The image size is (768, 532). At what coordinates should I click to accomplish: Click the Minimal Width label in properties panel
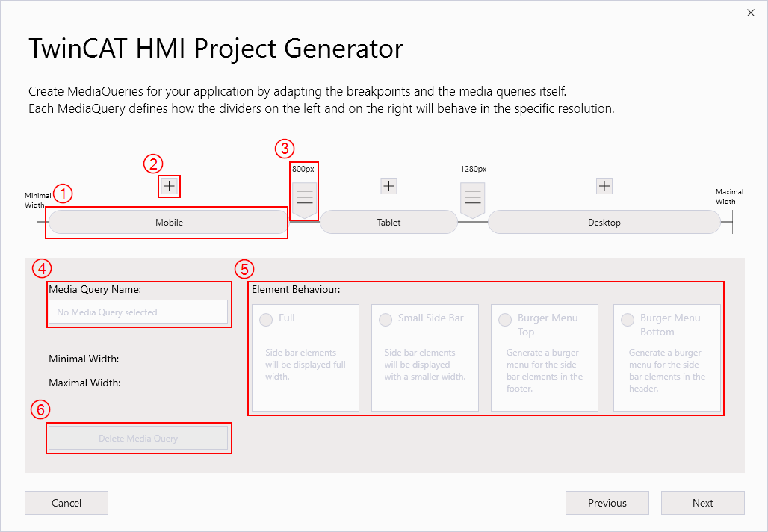84,359
